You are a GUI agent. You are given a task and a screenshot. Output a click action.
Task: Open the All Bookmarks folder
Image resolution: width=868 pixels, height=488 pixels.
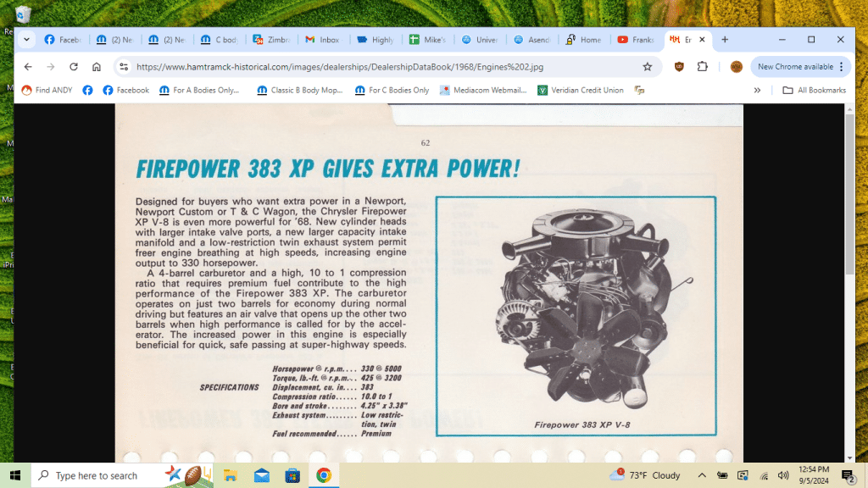click(814, 91)
